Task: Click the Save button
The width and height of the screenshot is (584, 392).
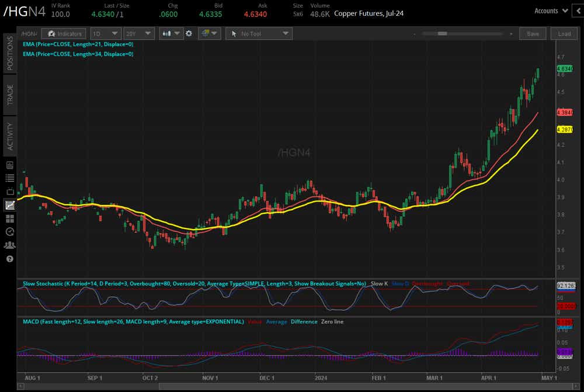Action: pyautogui.click(x=533, y=34)
